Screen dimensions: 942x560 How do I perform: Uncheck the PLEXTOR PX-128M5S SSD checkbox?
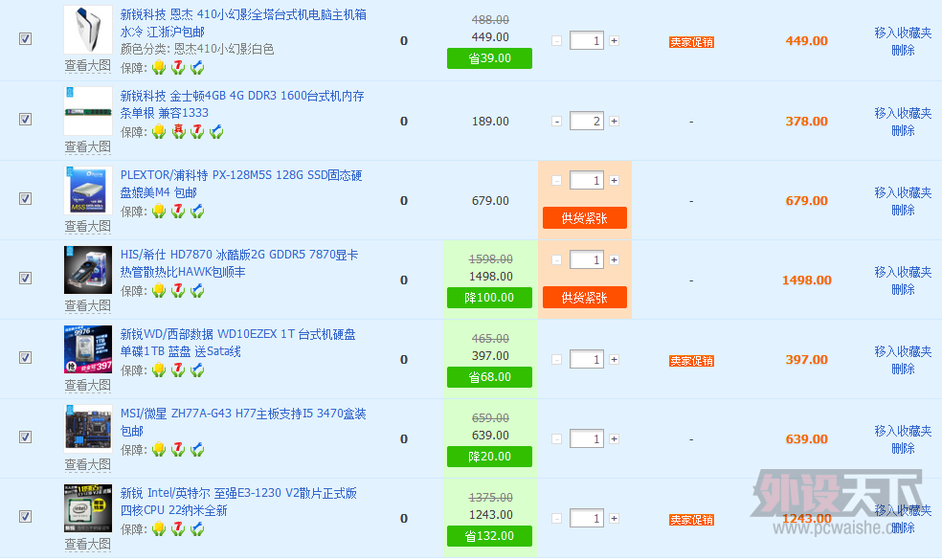tap(25, 198)
